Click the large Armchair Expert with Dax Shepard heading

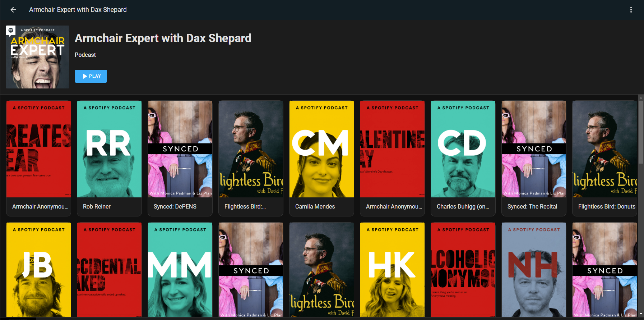163,38
